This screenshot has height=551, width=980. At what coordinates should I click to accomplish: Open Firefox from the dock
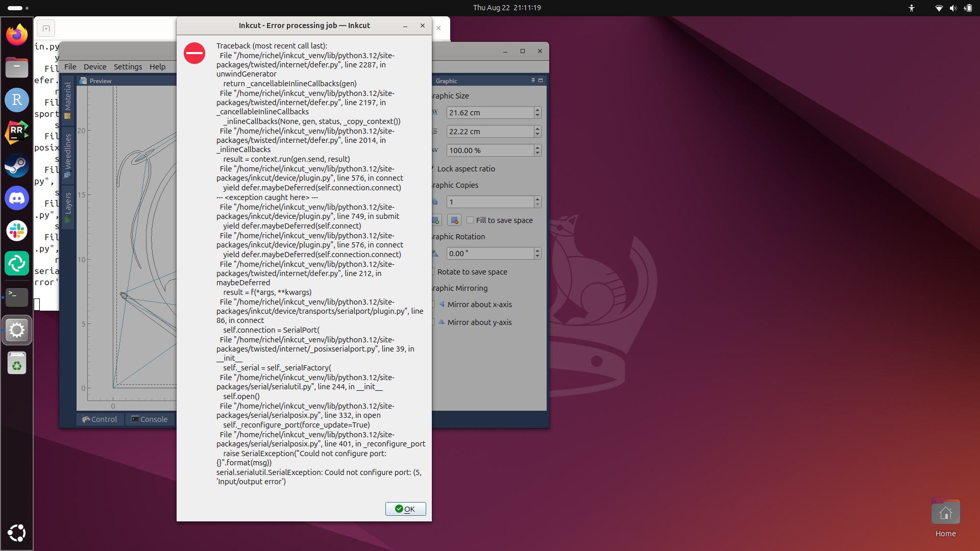17,35
